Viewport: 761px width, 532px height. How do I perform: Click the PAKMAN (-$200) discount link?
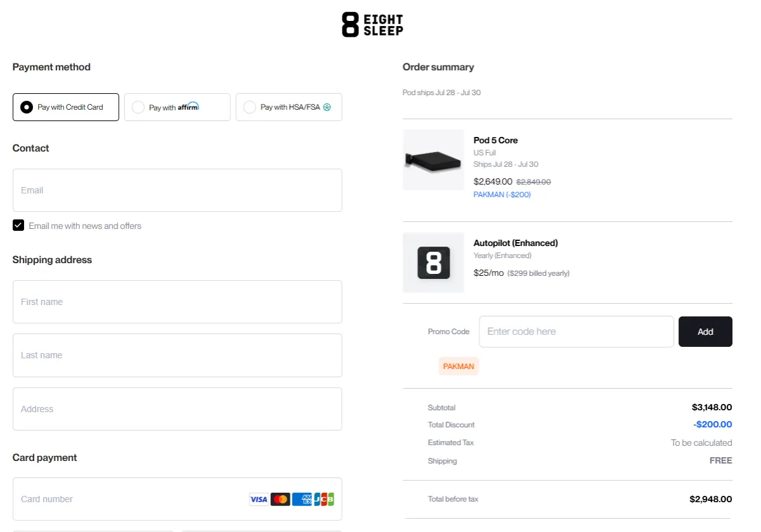point(502,195)
